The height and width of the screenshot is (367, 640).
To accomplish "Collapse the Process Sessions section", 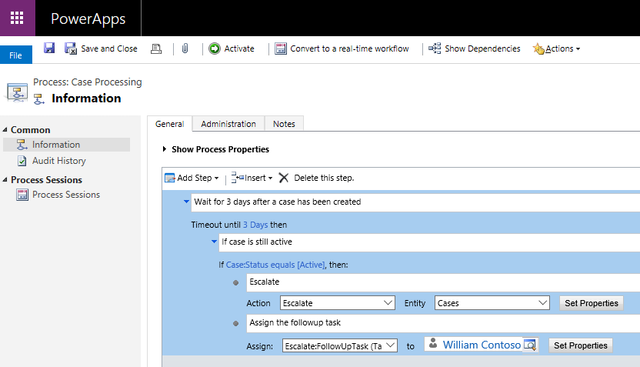I will point(5,180).
